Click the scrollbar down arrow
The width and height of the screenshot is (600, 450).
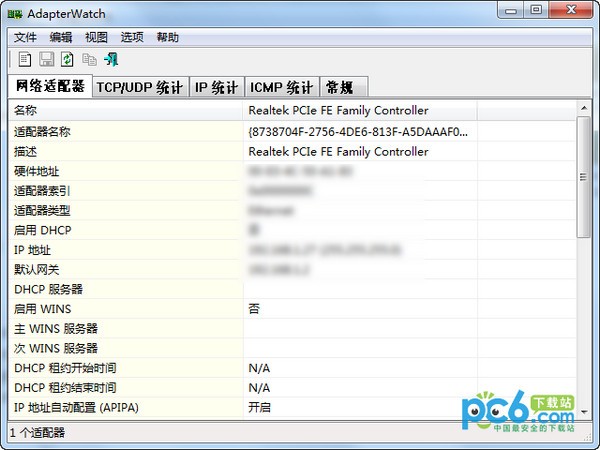coord(584,412)
